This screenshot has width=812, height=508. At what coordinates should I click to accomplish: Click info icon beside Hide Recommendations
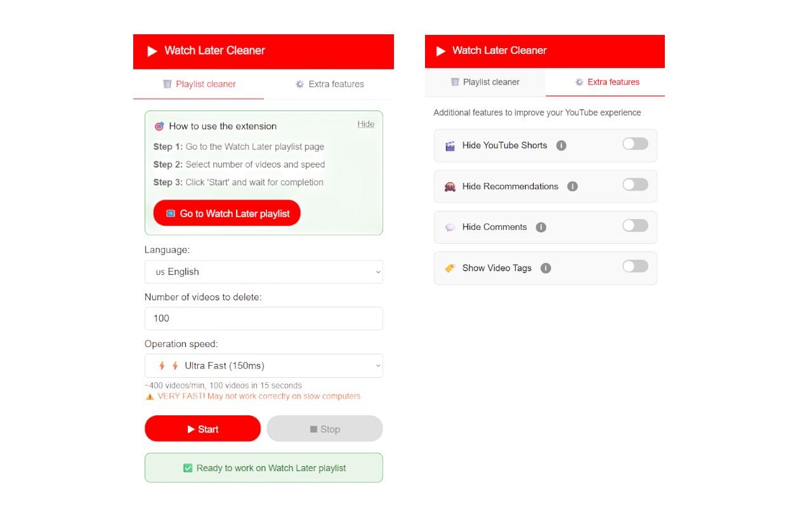(572, 187)
